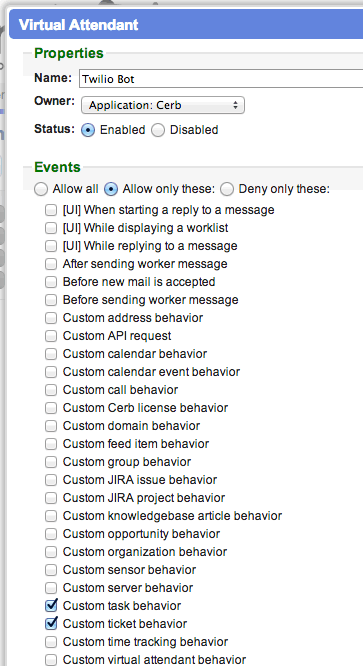The width and height of the screenshot is (363, 666).
Task: Click the Virtual Attendant title bar
Action: [x=186, y=25]
